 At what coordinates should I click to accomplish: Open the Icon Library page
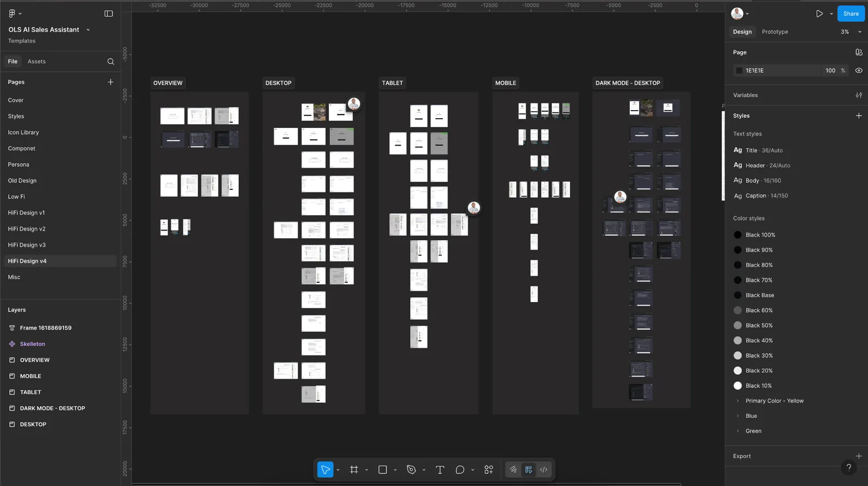[23, 132]
